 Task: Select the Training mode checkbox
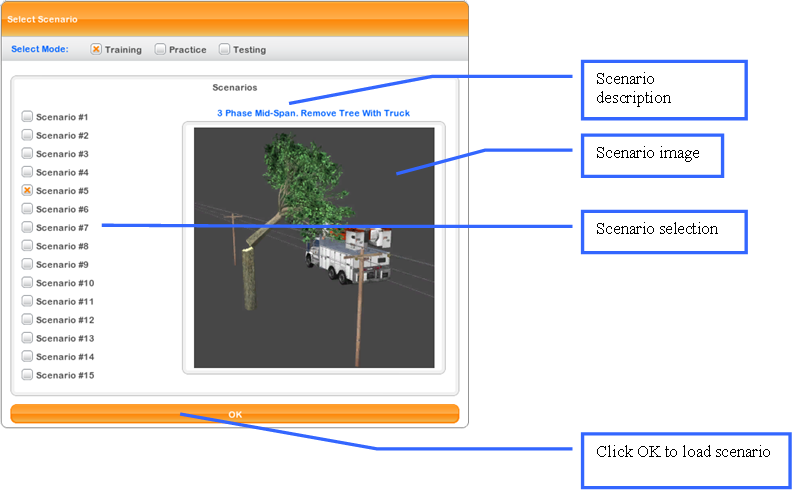coord(96,49)
